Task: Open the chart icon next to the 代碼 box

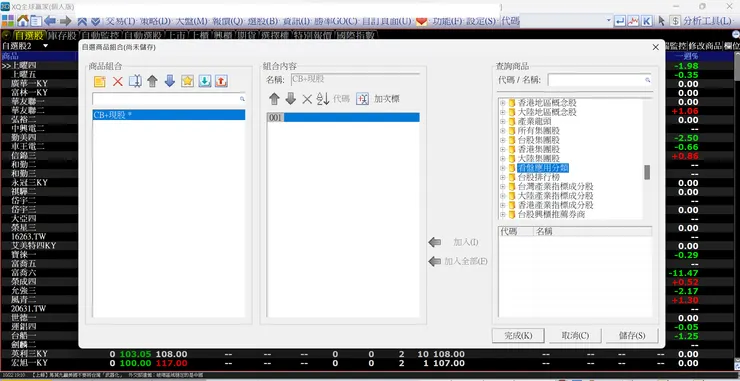Action: click(x=633, y=21)
